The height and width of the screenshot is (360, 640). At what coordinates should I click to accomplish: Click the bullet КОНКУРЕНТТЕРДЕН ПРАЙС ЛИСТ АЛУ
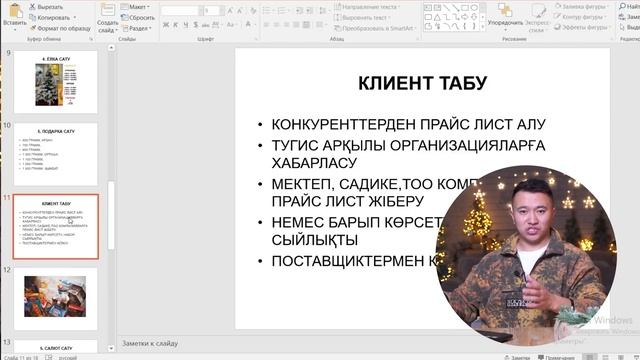click(409, 124)
